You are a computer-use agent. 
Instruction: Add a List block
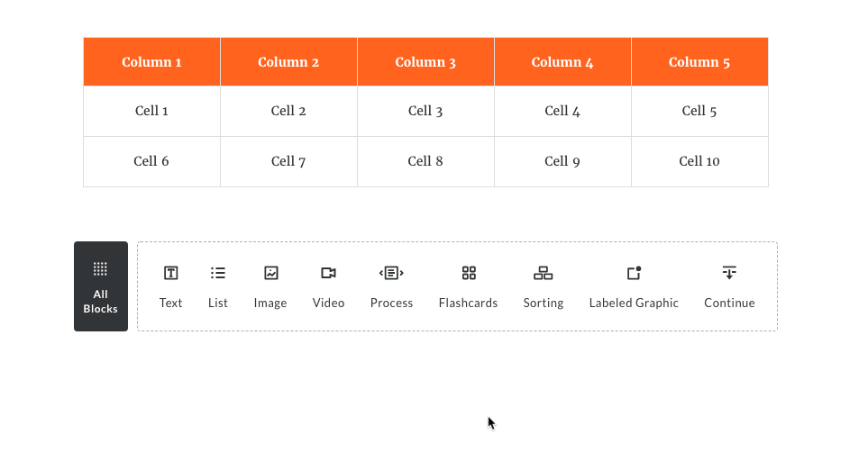click(218, 286)
